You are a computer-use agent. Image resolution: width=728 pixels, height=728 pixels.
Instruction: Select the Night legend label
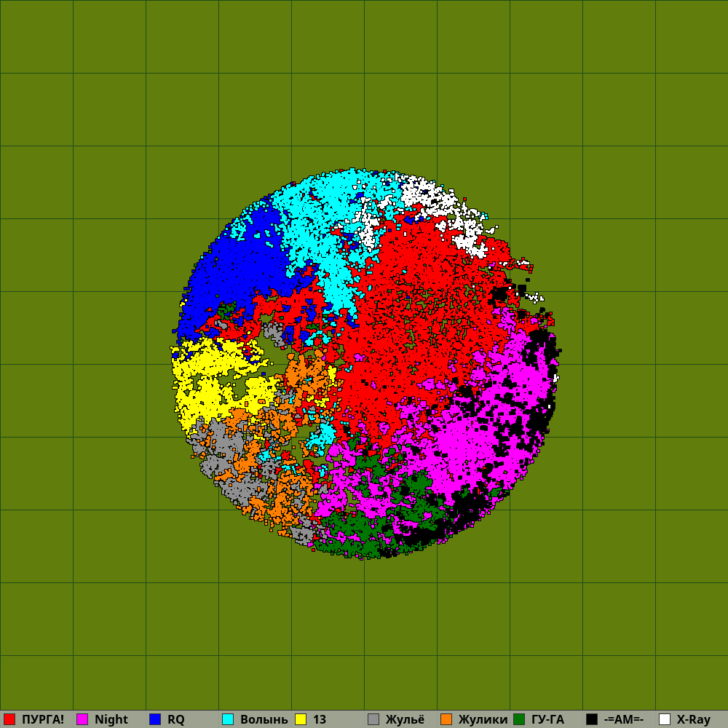coord(111,719)
